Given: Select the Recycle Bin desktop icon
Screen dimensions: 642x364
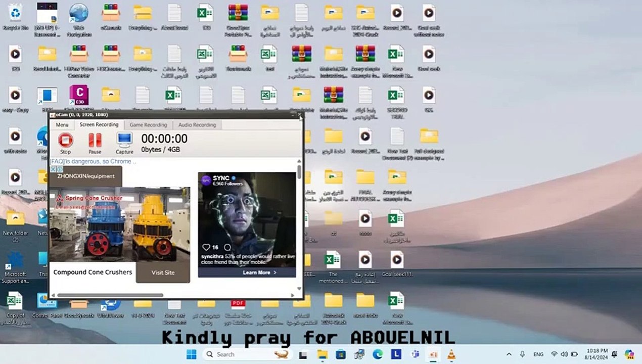Looking at the screenshot, I should [15, 18].
